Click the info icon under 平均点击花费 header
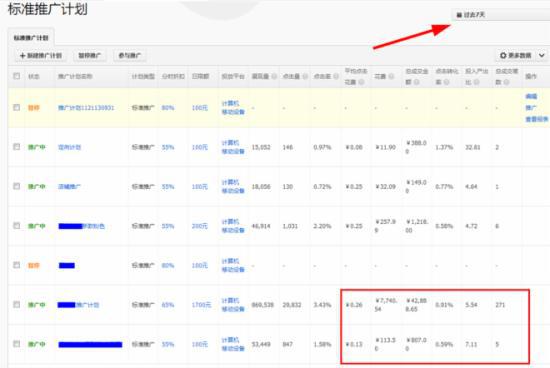Screen dimensions: 550x368 [x=361, y=82]
